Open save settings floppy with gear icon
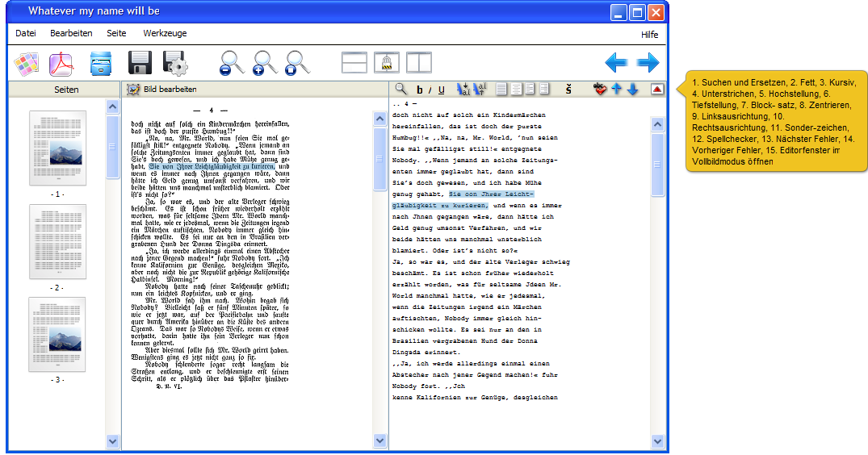Screen dimensions: 868x455 click(175, 63)
